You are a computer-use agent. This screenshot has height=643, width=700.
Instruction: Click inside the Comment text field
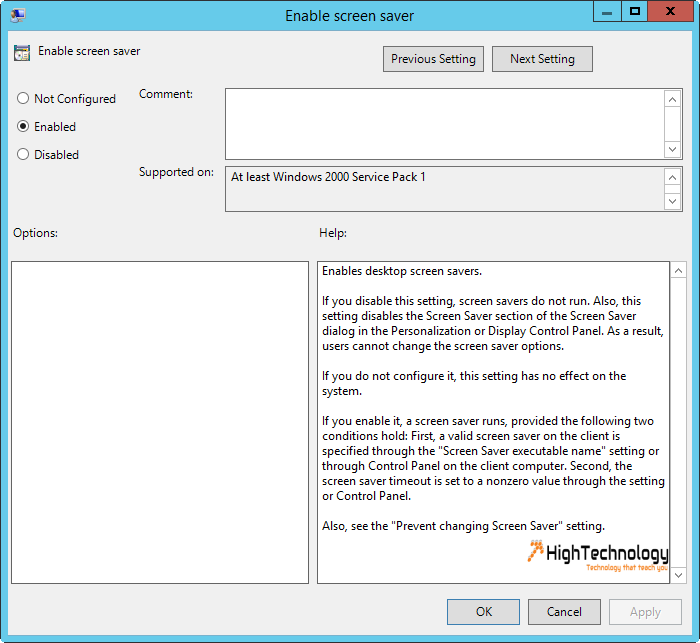[x=445, y=124]
